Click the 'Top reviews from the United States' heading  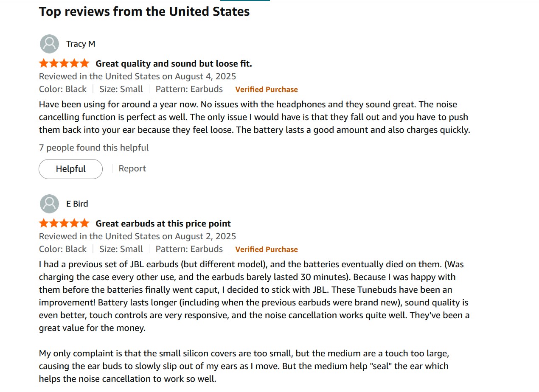(144, 11)
